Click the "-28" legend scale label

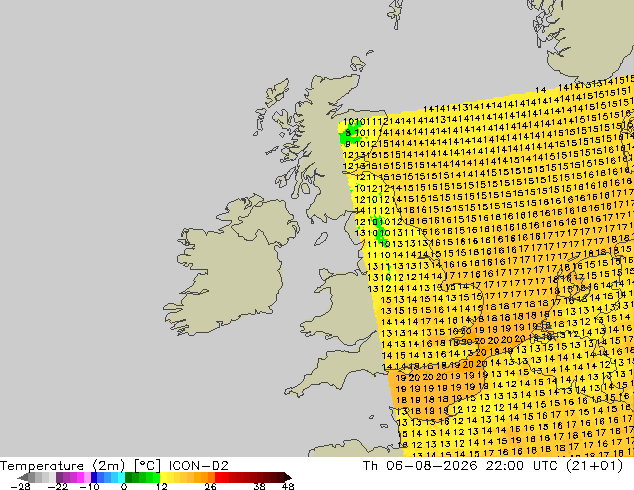point(20,486)
